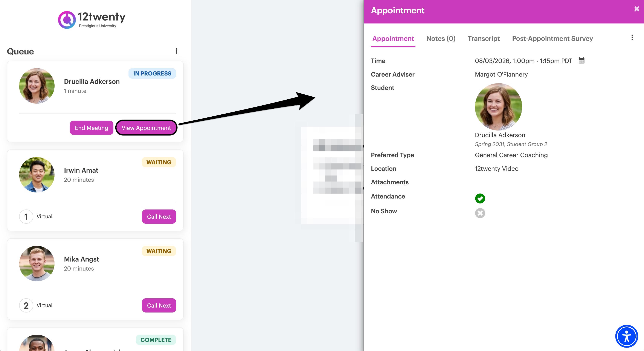The height and width of the screenshot is (351, 644).
Task: Click the Spring 2031, Student Group 2 text
Action: 511,144
